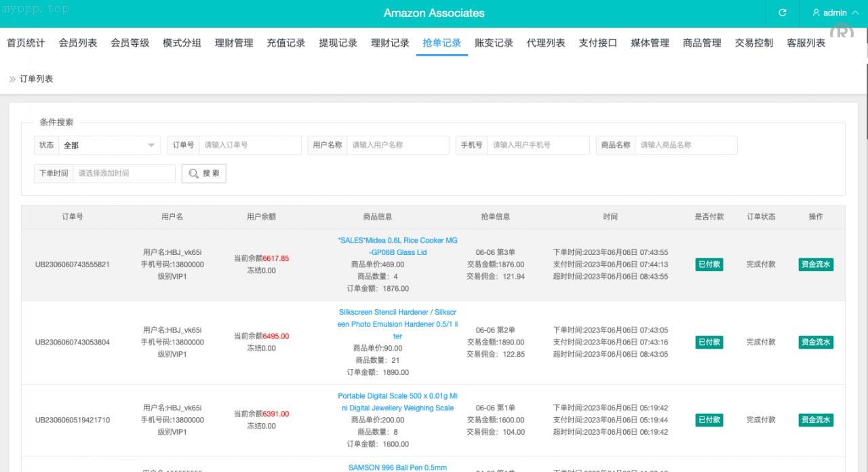Click the 商品名称 search input
The width and height of the screenshot is (868, 472).
(686, 145)
